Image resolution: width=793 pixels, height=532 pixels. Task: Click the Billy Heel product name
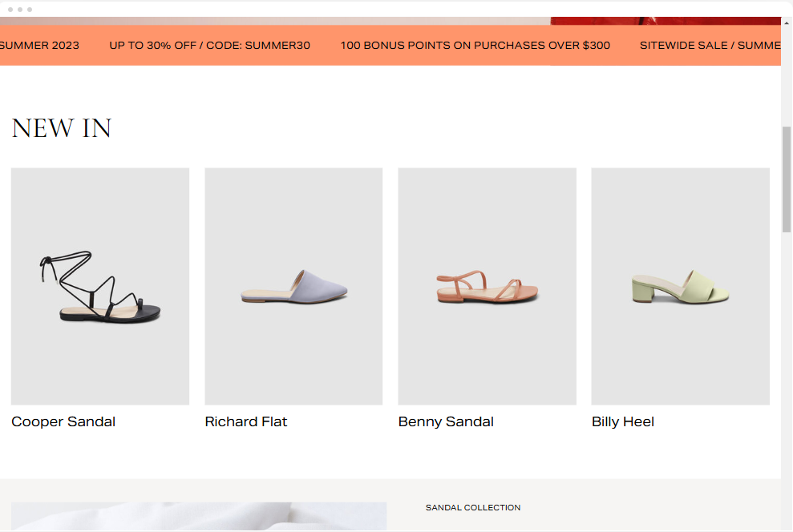tap(622, 422)
